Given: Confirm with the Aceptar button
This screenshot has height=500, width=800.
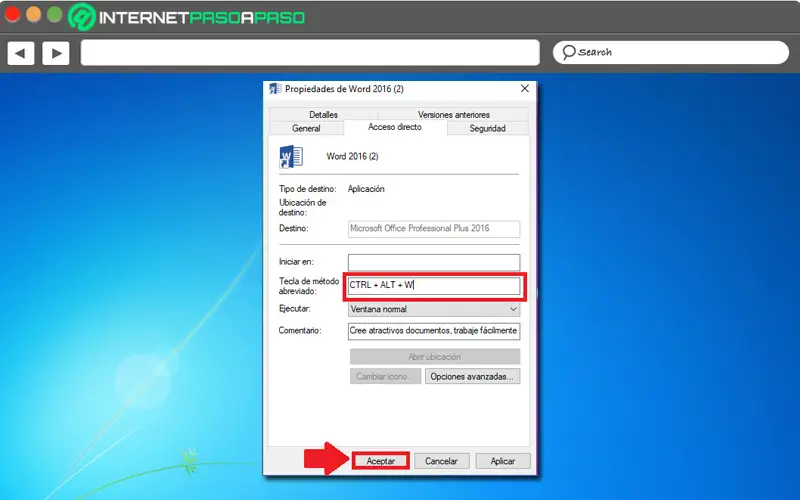Looking at the screenshot, I should tap(381, 461).
